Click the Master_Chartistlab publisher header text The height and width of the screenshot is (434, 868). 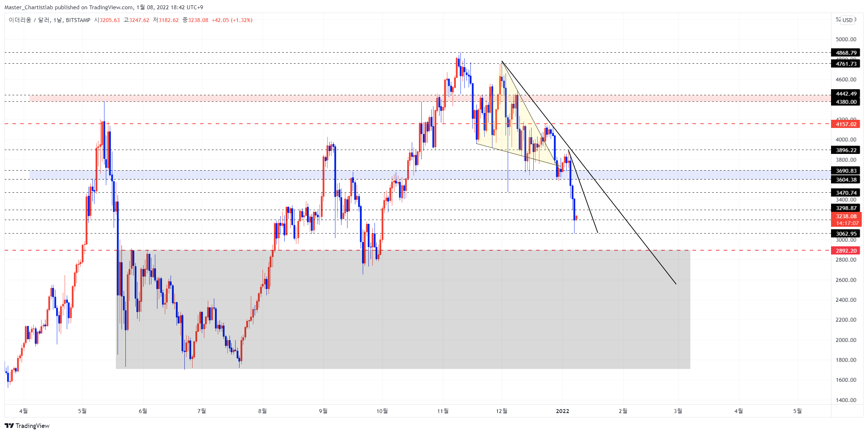click(103, 7)
